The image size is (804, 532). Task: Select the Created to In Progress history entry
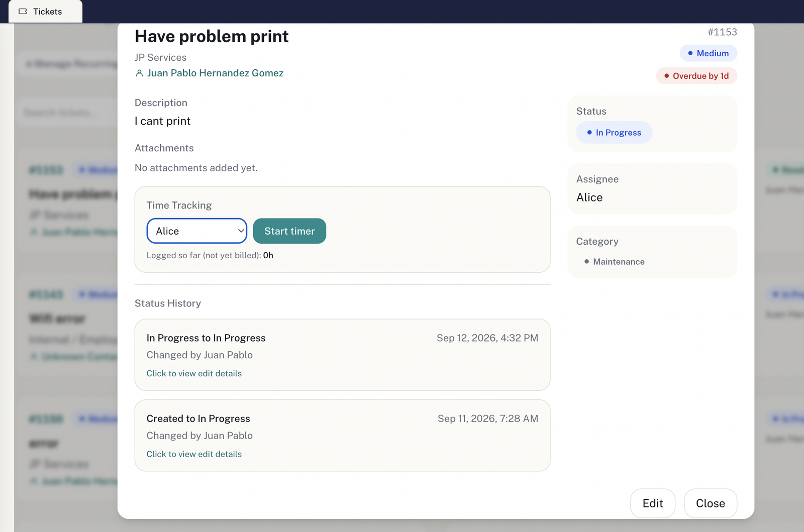pos(342,436)
